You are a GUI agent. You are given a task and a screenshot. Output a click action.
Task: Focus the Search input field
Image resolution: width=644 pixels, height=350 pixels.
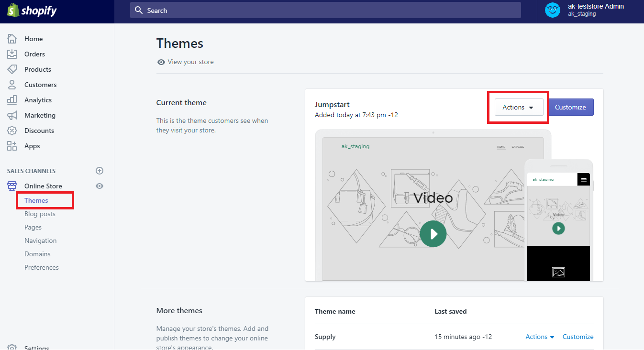coord(325,10)
